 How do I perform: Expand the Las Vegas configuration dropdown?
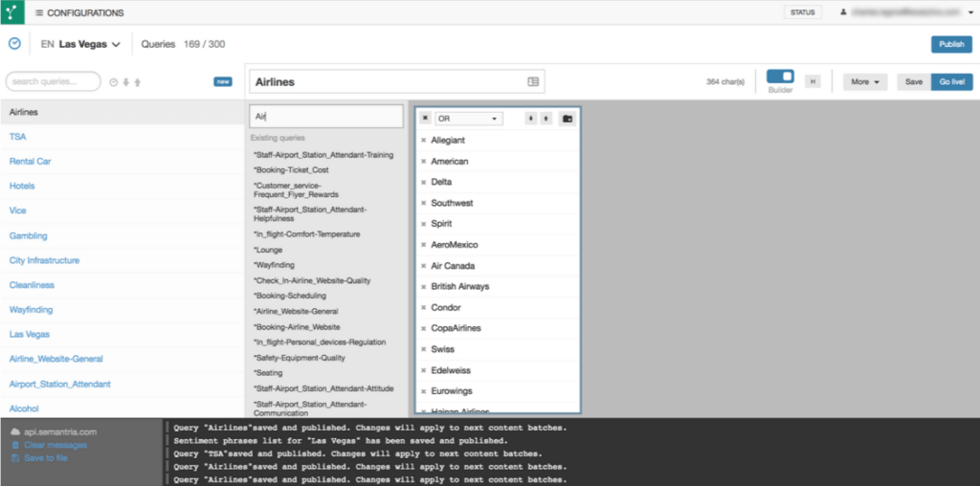coord(90,44)
